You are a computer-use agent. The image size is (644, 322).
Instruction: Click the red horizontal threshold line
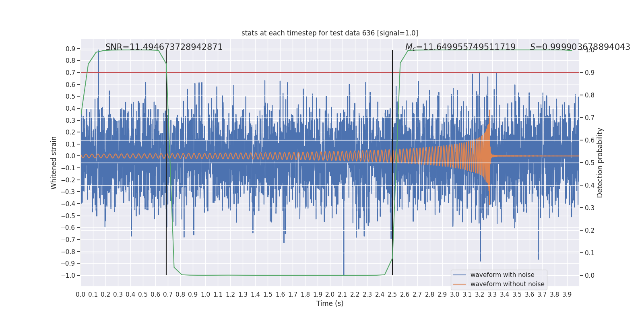pos(330,72)
